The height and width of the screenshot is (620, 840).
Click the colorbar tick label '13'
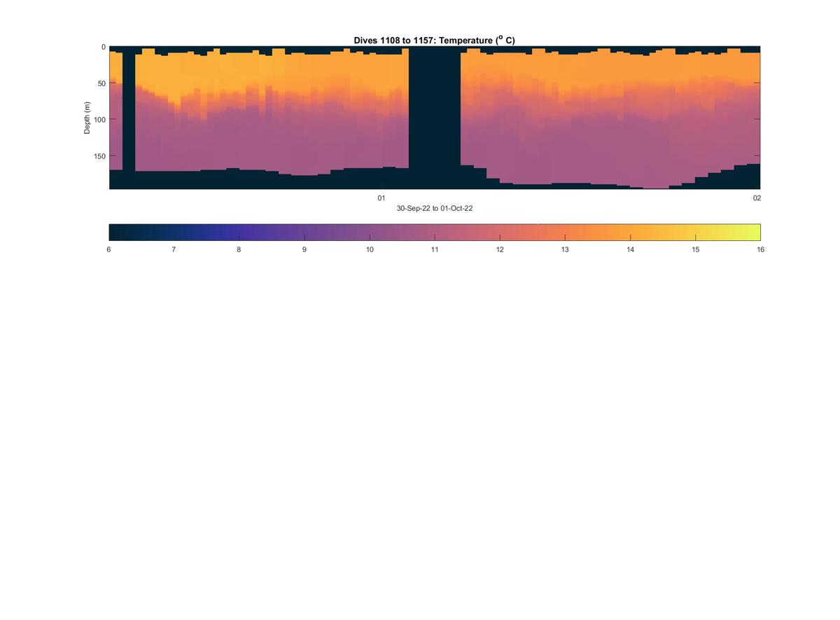pos(565,249)
